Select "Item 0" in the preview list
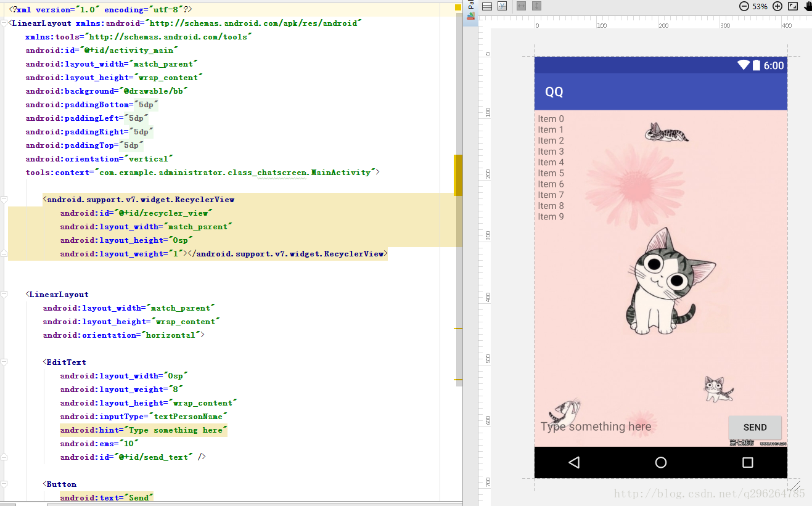This screenshot has height=506, width=812. point(551,119)
